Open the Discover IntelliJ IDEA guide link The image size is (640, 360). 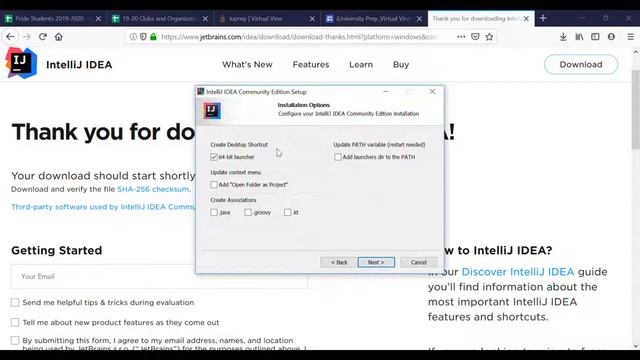(x=518, y=272)
